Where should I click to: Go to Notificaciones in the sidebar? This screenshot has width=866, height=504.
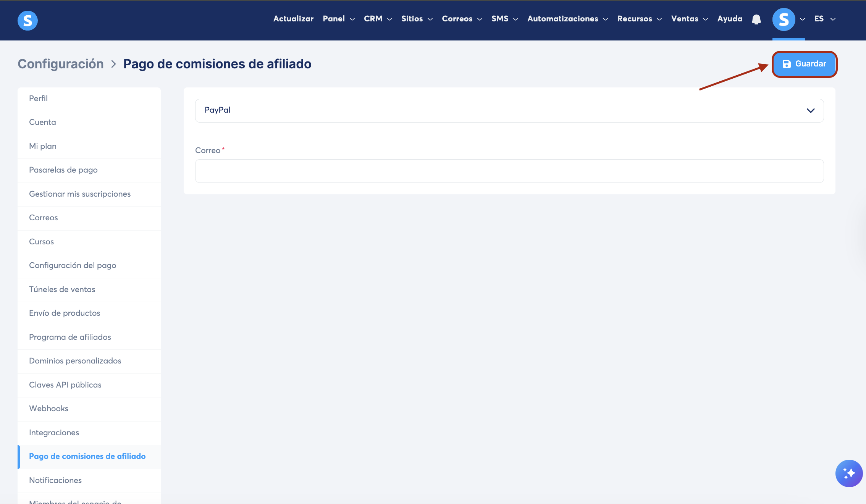(55, 480)
